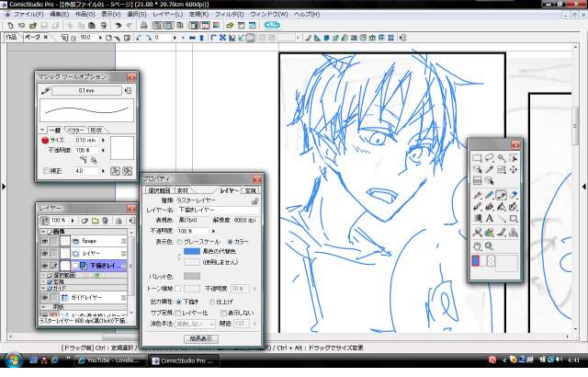Open the サイズ size slider arrow
The height and width of the screenshot is (377, 588).
(104, 141)
